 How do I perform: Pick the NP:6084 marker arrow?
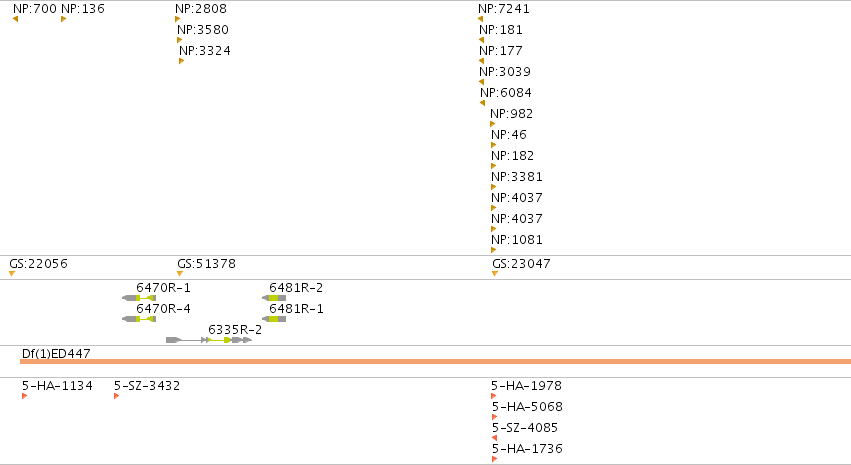coord(482,103)
